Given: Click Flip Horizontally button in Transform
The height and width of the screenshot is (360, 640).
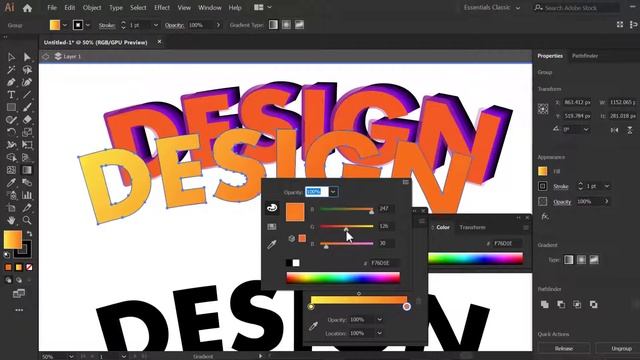Looking at the screenshot, I should tap(614, 130).
